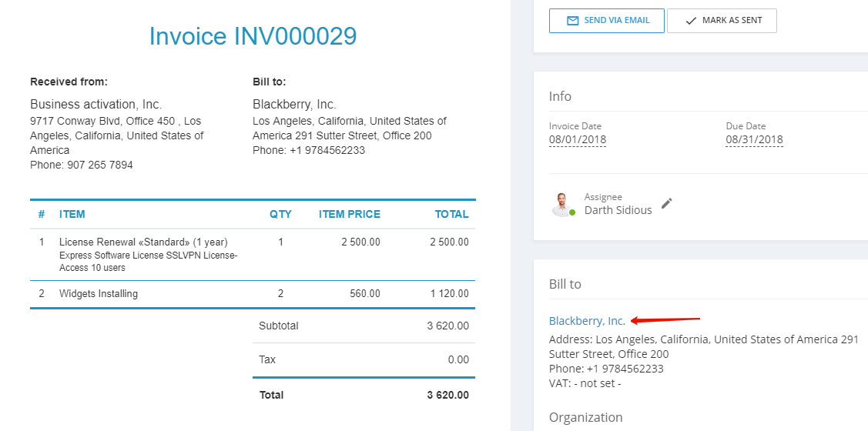Screen dimensions: 868x431
Task: Select the Invoice INV000029 title
Action: coord(253,36)
